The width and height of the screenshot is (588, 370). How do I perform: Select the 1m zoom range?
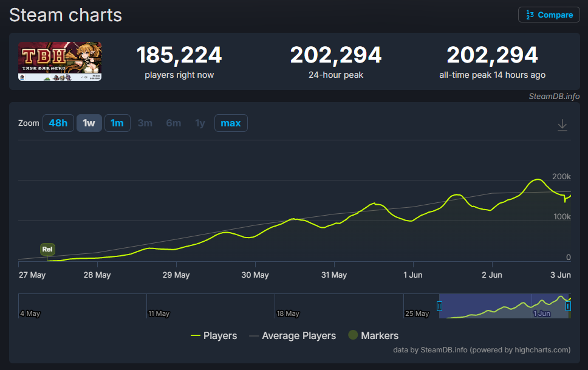coord(117,123)
